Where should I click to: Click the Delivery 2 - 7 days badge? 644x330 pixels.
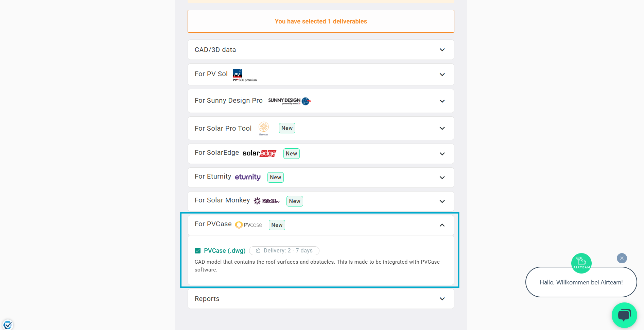pos(284,251)
